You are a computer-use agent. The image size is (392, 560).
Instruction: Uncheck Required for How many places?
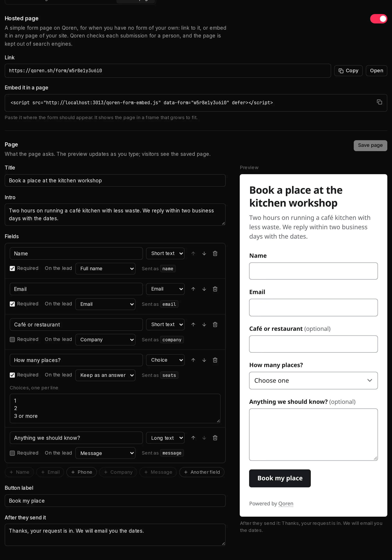[x=12, y=375]
